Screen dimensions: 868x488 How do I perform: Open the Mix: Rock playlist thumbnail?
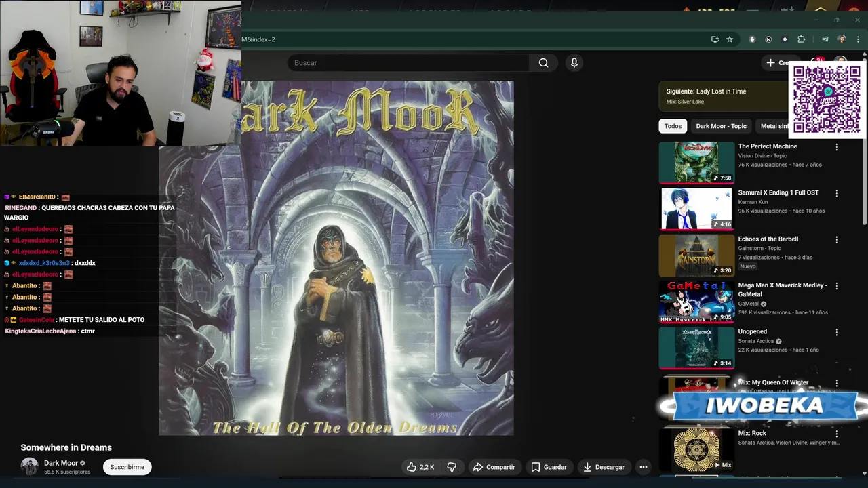[696, 449]
